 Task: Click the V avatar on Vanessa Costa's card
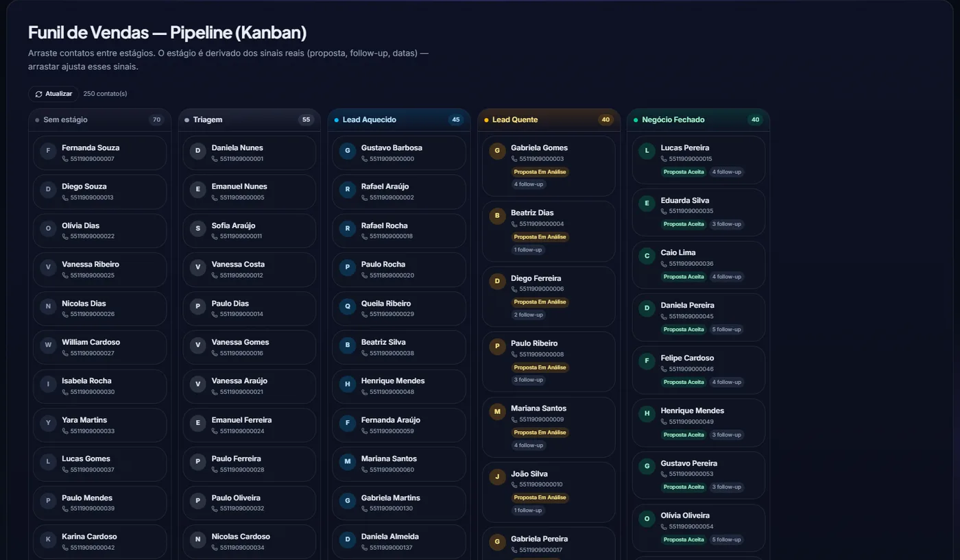click(x=198, y=267)
